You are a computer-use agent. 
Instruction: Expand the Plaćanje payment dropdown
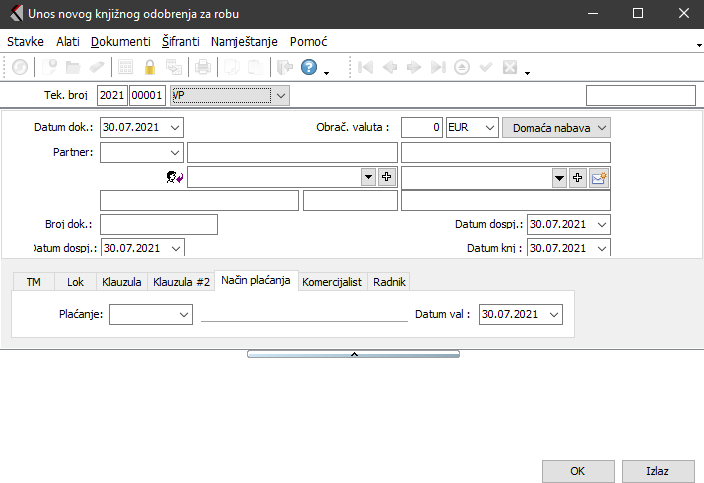(x=183, y=314)
